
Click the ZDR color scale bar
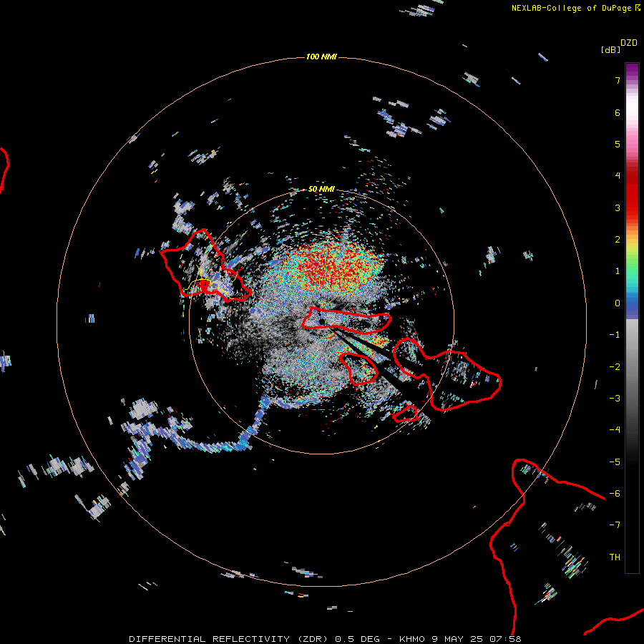point(632,318)
